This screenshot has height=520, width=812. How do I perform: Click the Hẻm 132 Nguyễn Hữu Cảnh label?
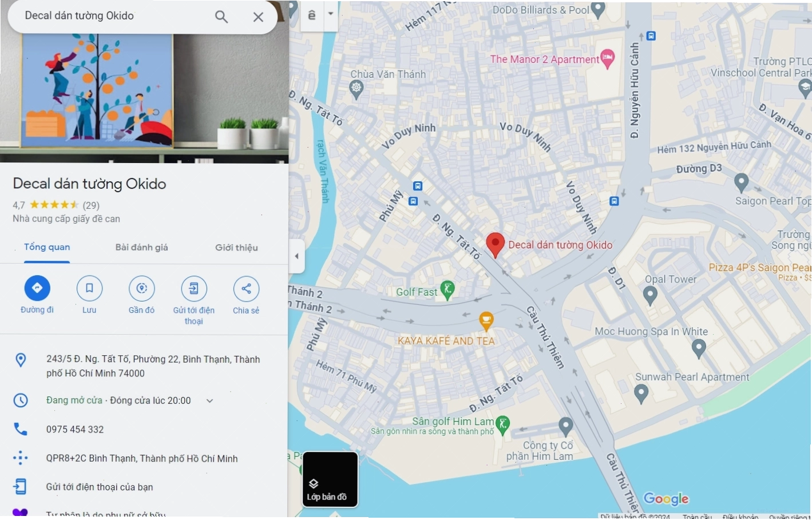714,147
